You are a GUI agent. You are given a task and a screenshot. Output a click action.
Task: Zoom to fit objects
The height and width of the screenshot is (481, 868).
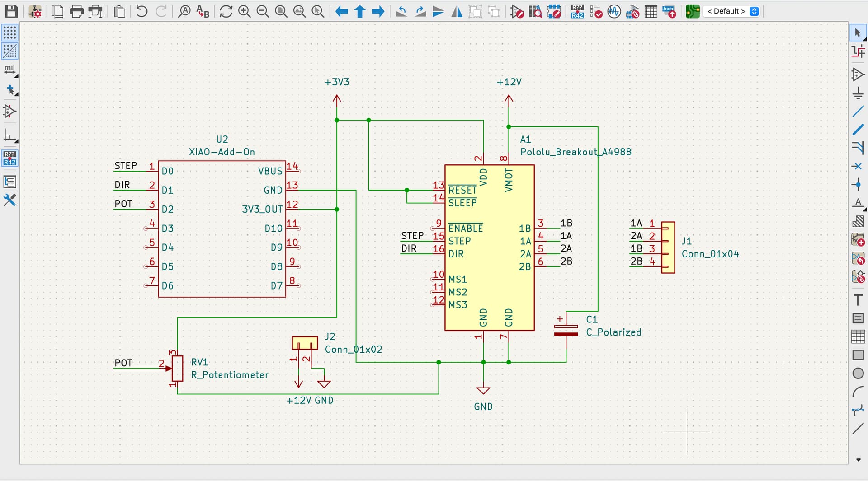coord(299,11)
